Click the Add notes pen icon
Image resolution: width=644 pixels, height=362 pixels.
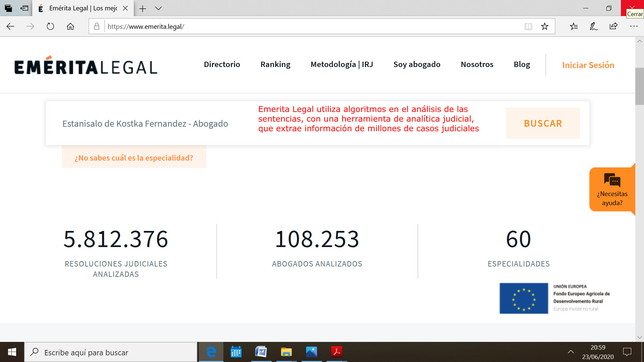tap(593, 26)
